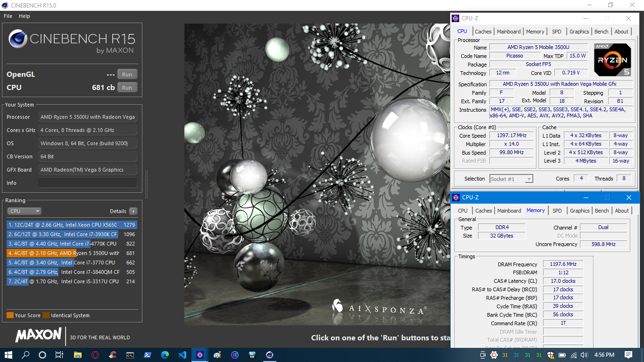This screenshot has height=362, width=644.
Task: Click the AMD Ryzen 5 logo in CPU-Z
Action: (612, 60)
